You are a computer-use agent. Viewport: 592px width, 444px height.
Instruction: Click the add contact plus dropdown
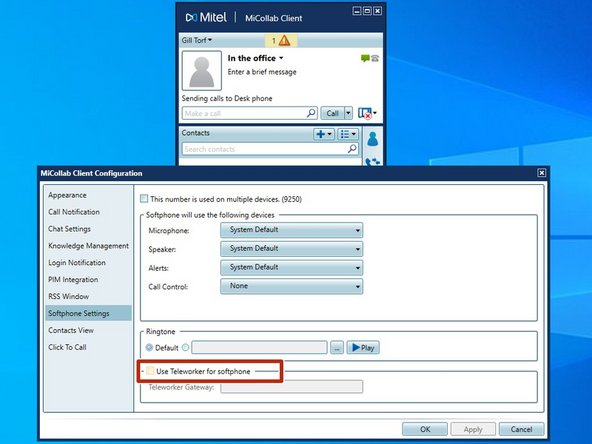pos(324,134)
